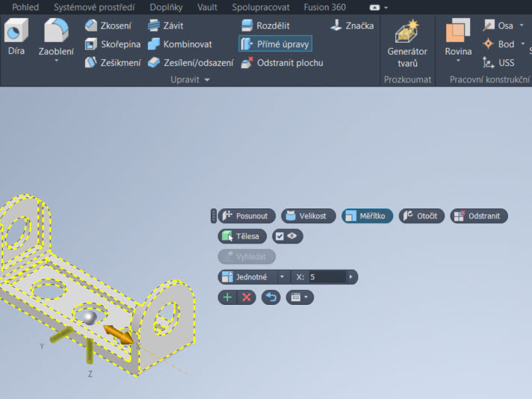This screenshot has width=532, height=399.
Task: Toggle the preview visibility checkbox
Action: (x=279, y=236)
